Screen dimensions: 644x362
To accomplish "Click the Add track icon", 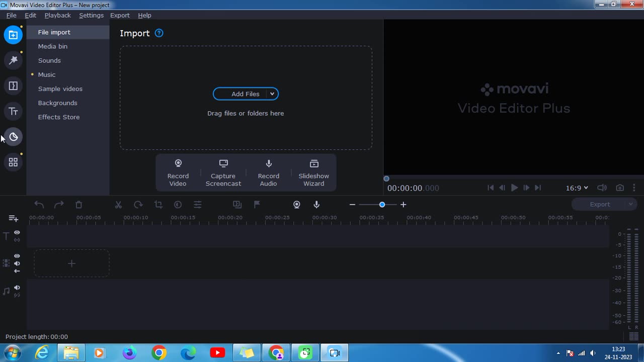I will 14,218.
